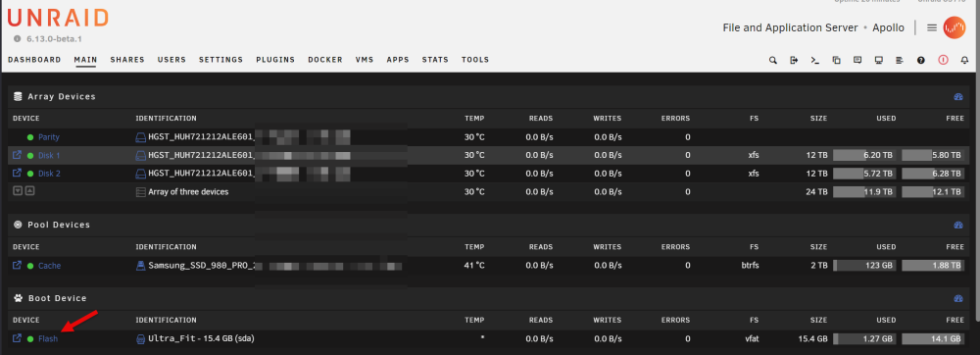Go to the VMS tab
This screenshot has width=980, height=355.
(365, 60)
